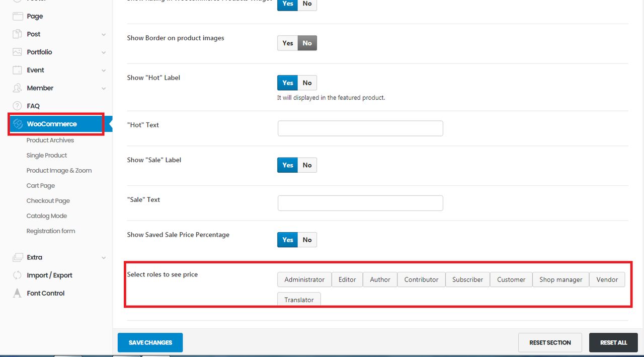Image resolution: width=644 pixels, height=357 pixels.
Task: Expand the Post submenu chevron
Action: click(104, 35)
